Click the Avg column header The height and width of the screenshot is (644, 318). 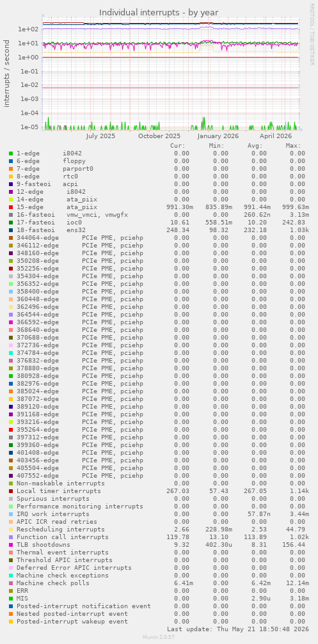255,145
